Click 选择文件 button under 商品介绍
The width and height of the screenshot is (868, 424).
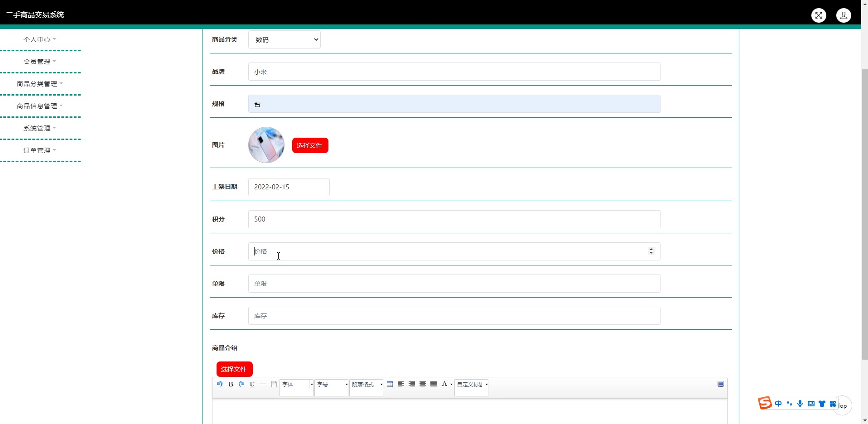234,369
